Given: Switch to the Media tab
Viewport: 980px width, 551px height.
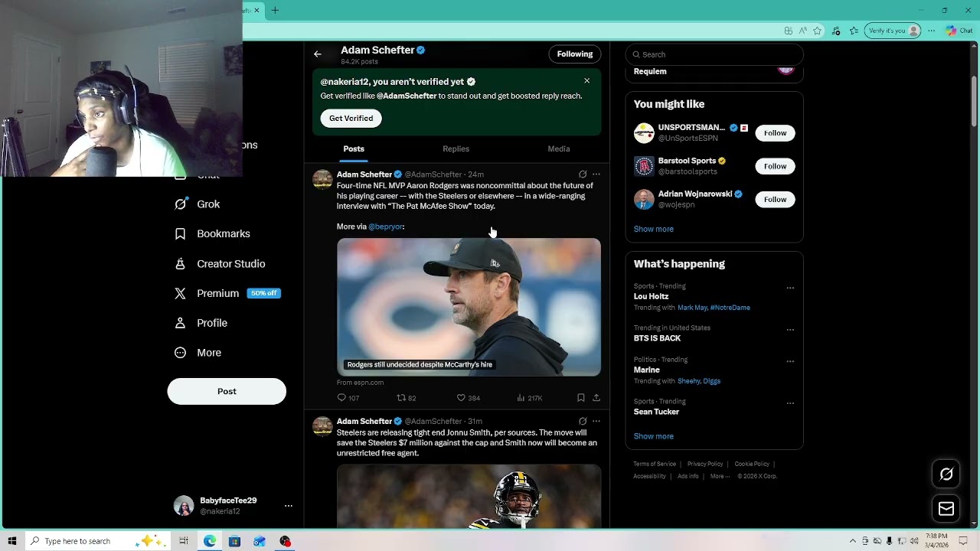Looking at the screenshot, I should point(559,149).
